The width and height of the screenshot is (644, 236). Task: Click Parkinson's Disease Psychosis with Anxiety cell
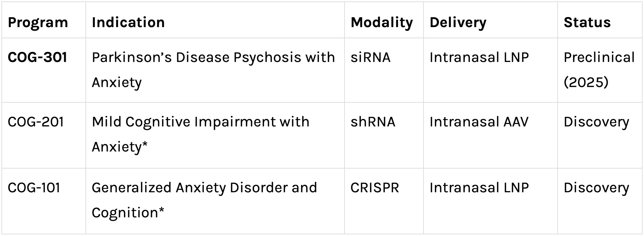215,70
